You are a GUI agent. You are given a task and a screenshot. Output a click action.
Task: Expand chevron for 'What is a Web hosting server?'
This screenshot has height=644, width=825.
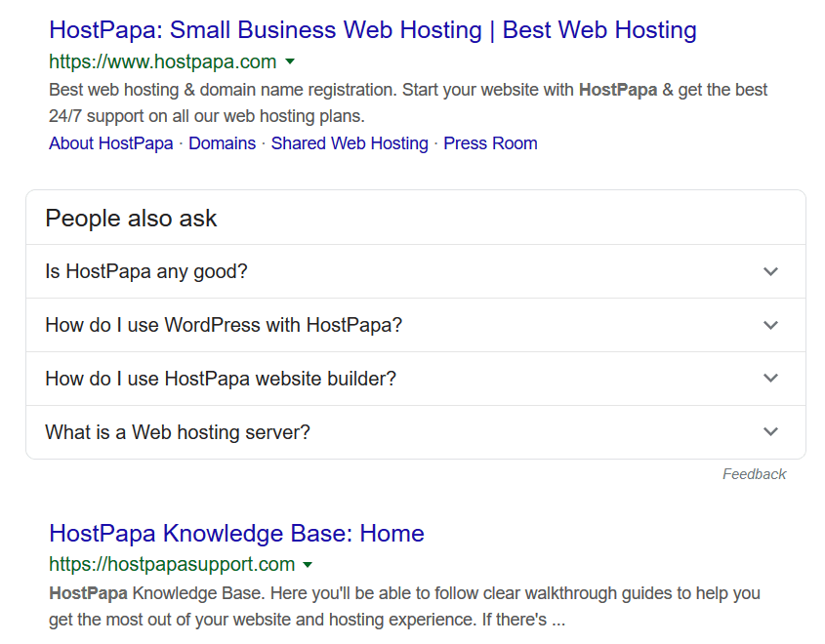[770, 432]
